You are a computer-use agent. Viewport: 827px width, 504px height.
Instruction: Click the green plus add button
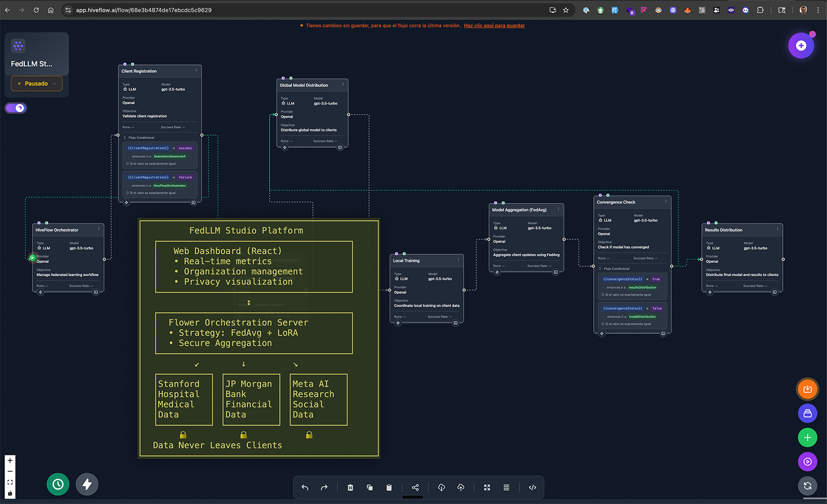807,437
